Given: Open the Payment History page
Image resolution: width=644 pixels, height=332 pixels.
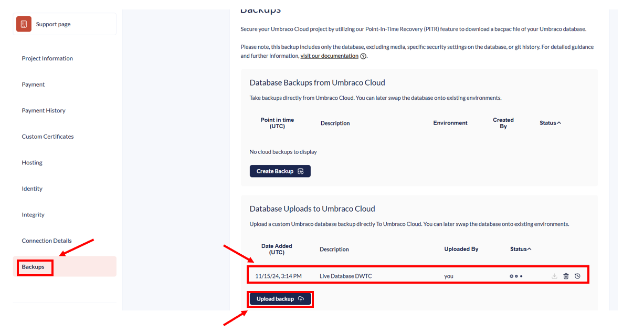Looking at the screenshot, I should [x=44, y=110].
